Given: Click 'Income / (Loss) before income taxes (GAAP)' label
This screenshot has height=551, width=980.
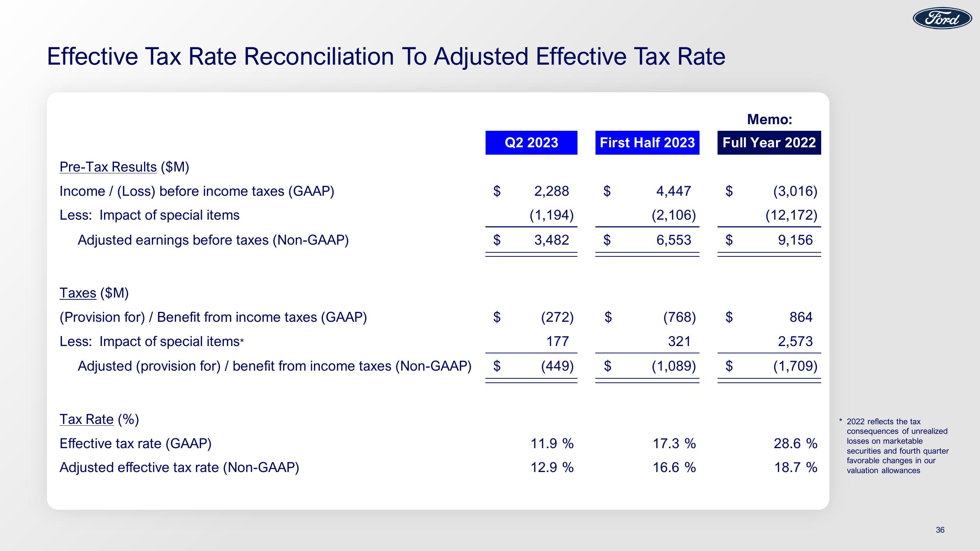Looking at the screenshot, I should [197, 191].
